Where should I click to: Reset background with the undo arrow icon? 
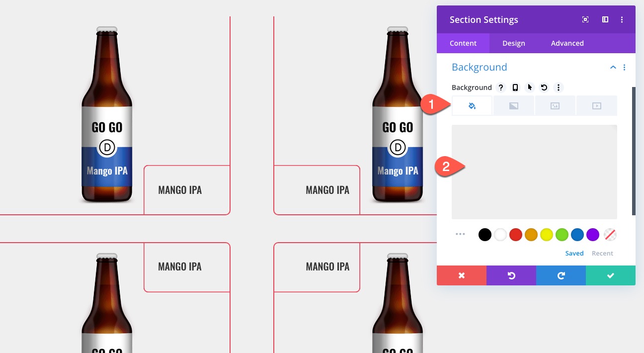544,88
